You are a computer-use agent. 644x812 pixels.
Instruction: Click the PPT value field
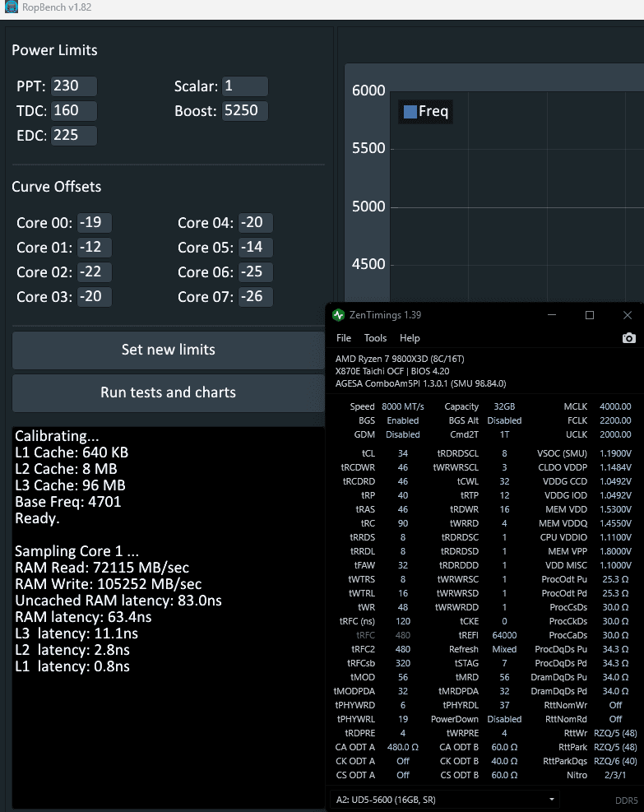(x=73, y=86)
